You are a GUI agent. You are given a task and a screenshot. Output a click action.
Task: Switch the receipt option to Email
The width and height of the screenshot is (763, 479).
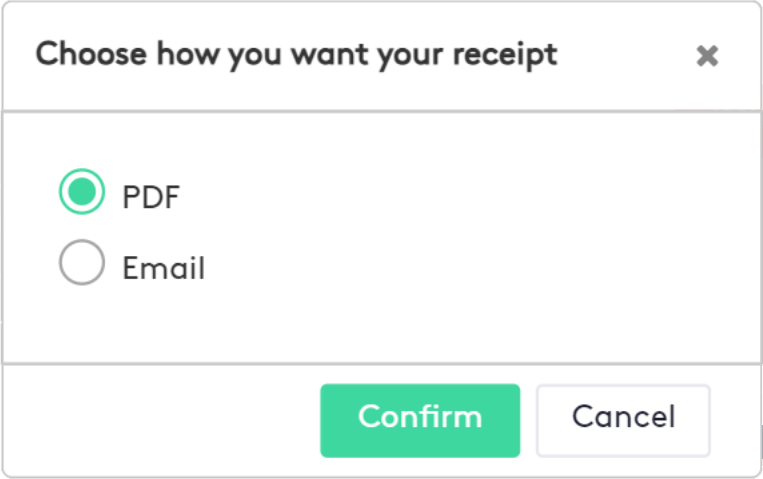tap(82, 265)
